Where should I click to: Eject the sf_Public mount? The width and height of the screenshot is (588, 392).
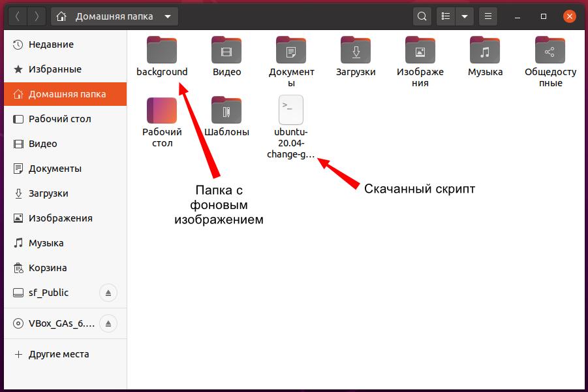click(x=108, y=293)
